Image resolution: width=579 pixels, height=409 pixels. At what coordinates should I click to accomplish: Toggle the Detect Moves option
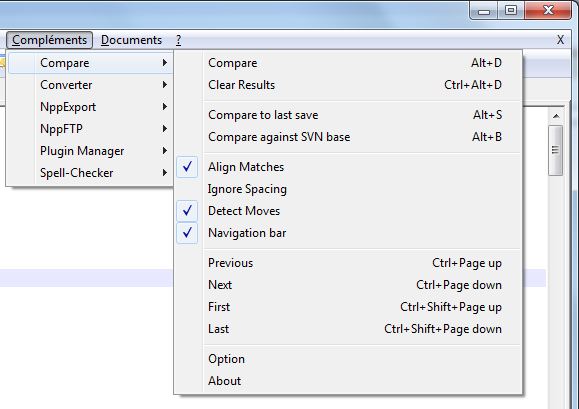pos(348,211)
